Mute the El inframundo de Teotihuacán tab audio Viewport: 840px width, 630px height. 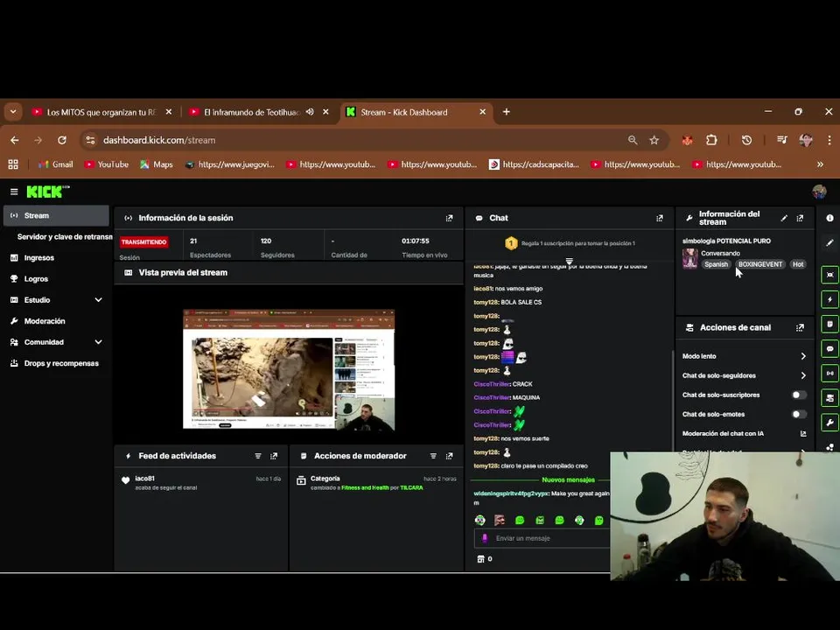pyautogui.click(x=310, y=112)
